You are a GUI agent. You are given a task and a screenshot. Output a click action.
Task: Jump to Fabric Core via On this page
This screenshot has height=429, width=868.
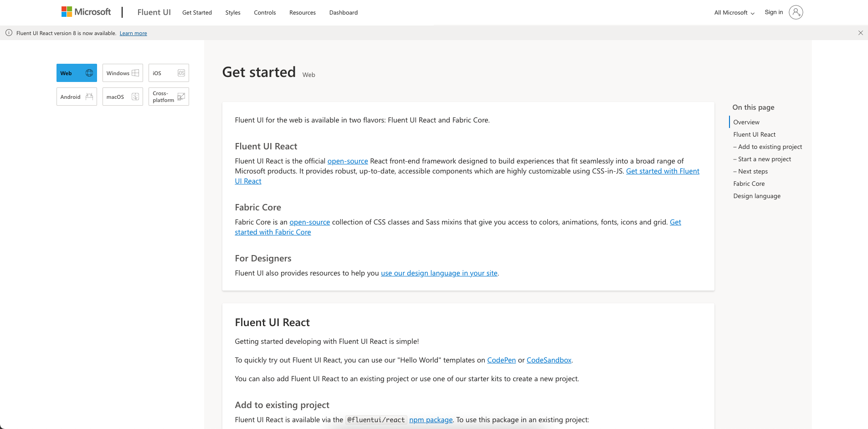pyautogui.click(x=749, y=183)
